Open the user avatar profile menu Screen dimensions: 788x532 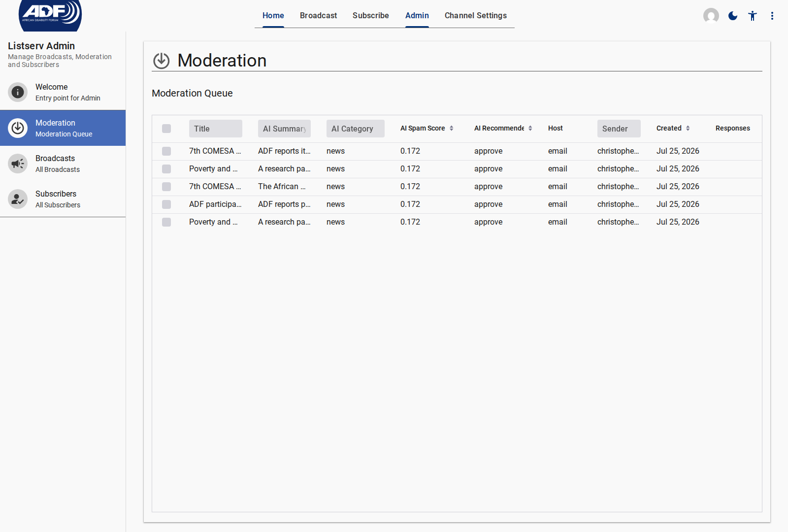tap(711, 16)
